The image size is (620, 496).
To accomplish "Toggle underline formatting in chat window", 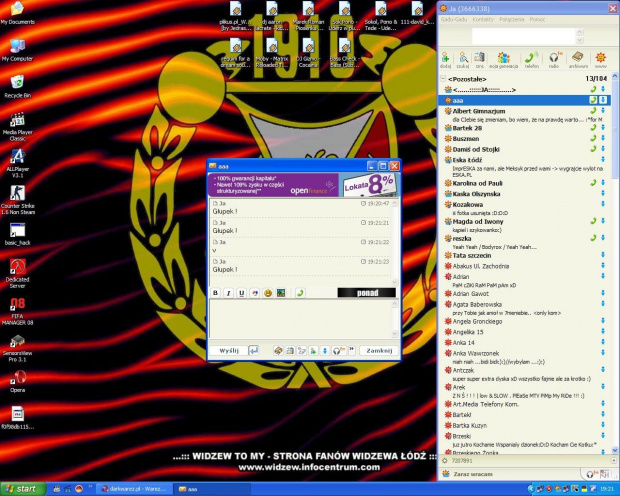I will 242,293.
